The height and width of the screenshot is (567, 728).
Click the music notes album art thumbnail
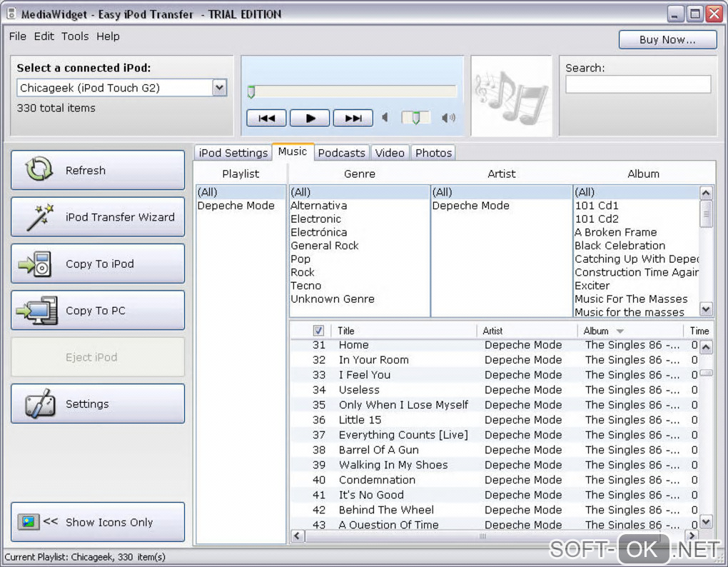511,96
